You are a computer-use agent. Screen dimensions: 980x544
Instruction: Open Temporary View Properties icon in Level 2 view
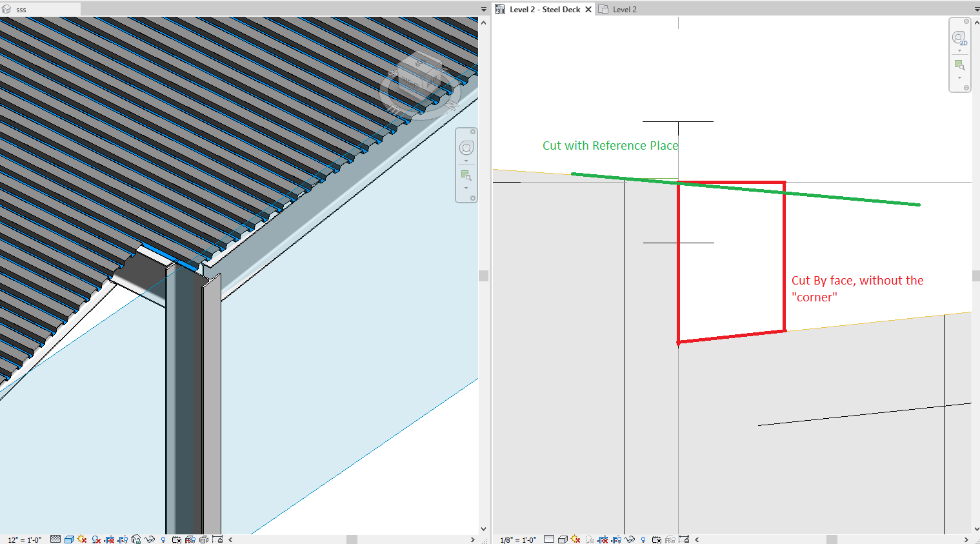[x=657, y=539]
